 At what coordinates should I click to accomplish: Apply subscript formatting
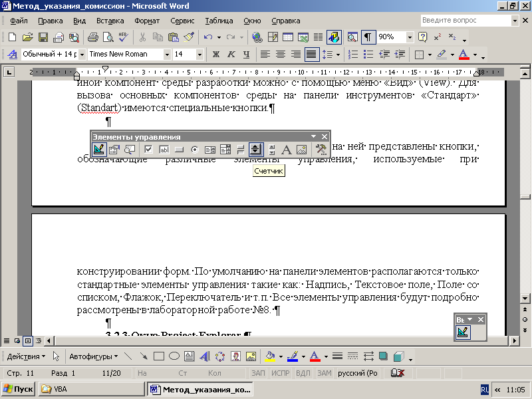click(452, 37)
